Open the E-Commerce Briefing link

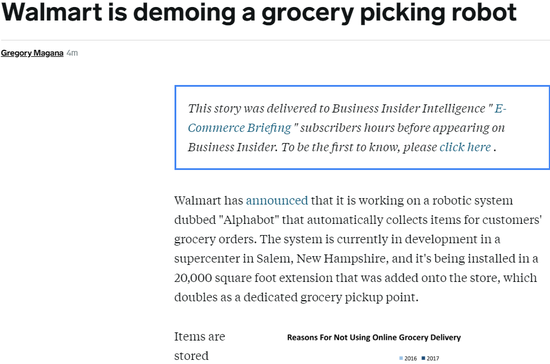347,118
